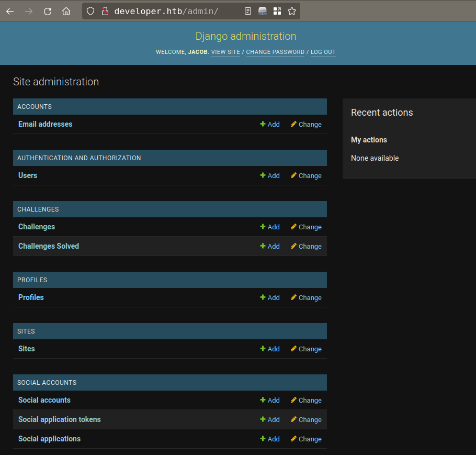Click the browser back arrow
Screen dimensions: 476x455
click(x=10, y=11)
